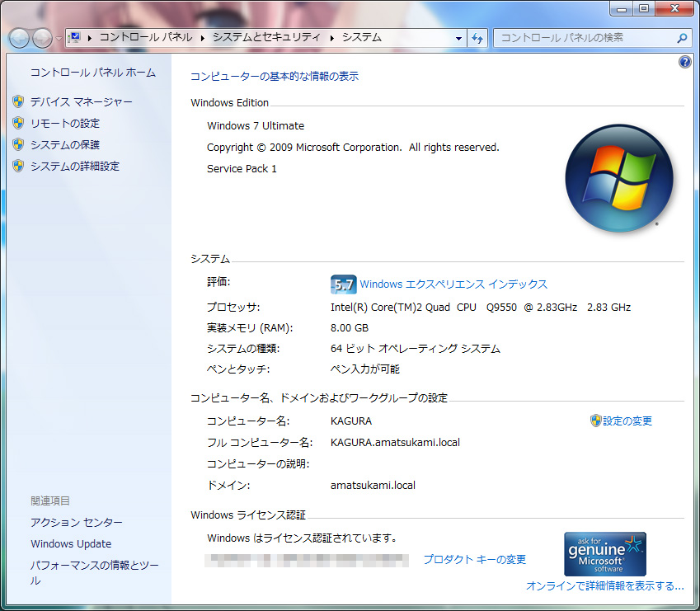Click the ask for genuine Microsoft logo
This screenshot has height=611, width=700.
coord(604,553)
